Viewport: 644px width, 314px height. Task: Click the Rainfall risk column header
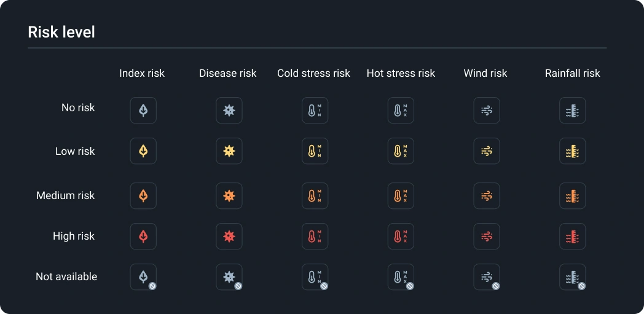[572, 73]
